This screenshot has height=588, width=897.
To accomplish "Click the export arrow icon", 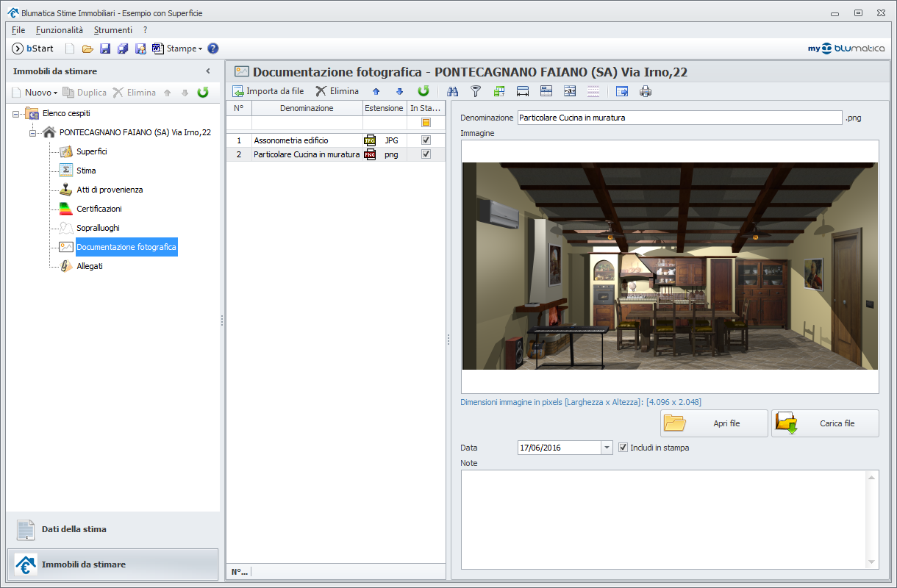I will click(x=622, y=92).
